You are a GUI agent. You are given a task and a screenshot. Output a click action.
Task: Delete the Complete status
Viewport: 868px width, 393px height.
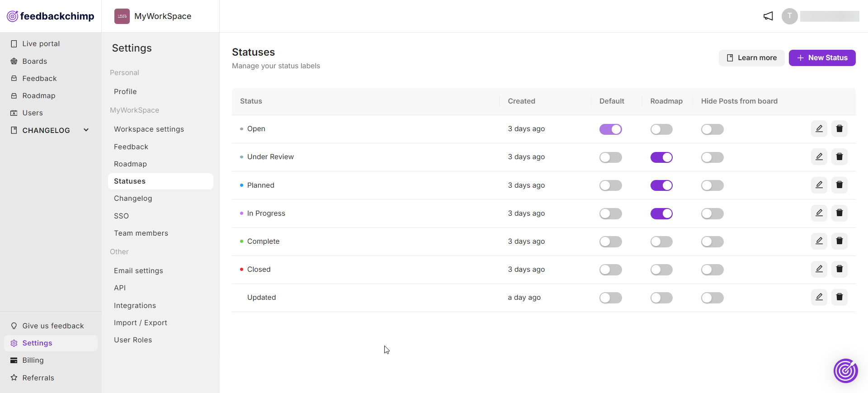839,241
